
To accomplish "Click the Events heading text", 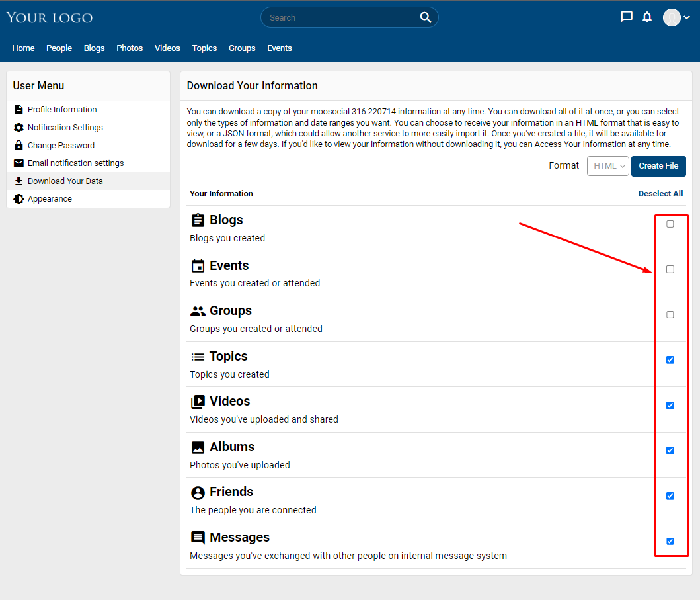I will (x=229, y=265).
